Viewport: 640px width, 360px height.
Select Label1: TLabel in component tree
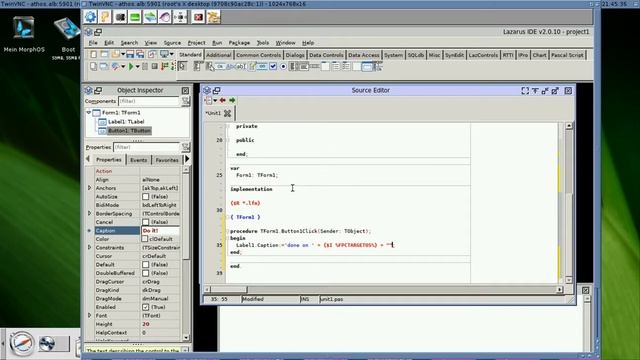[x=126, y=122]
